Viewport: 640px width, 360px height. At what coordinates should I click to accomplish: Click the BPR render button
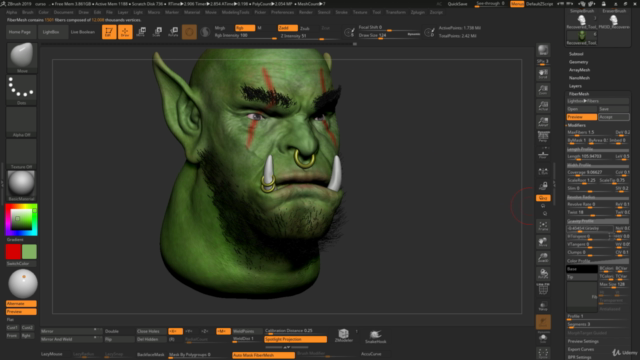coord(543,50)
